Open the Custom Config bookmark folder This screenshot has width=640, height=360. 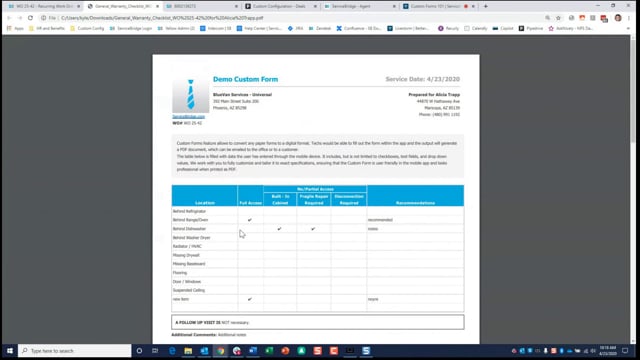coord(87,29)
